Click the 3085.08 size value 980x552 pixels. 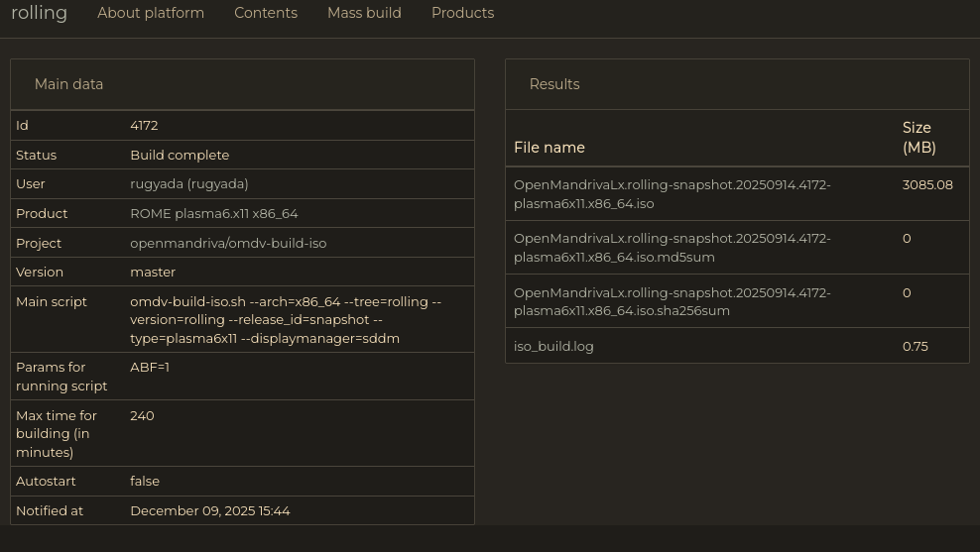[927, 184]
